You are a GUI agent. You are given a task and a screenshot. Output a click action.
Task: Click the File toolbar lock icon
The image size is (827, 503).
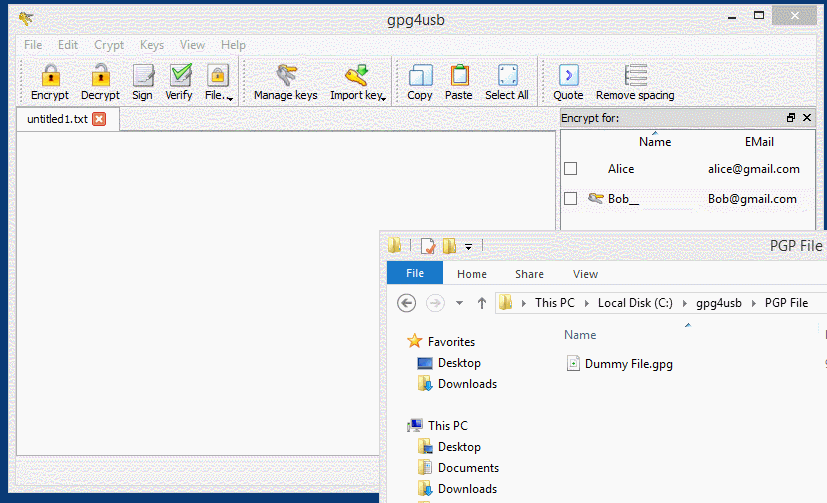pos(217,75)
